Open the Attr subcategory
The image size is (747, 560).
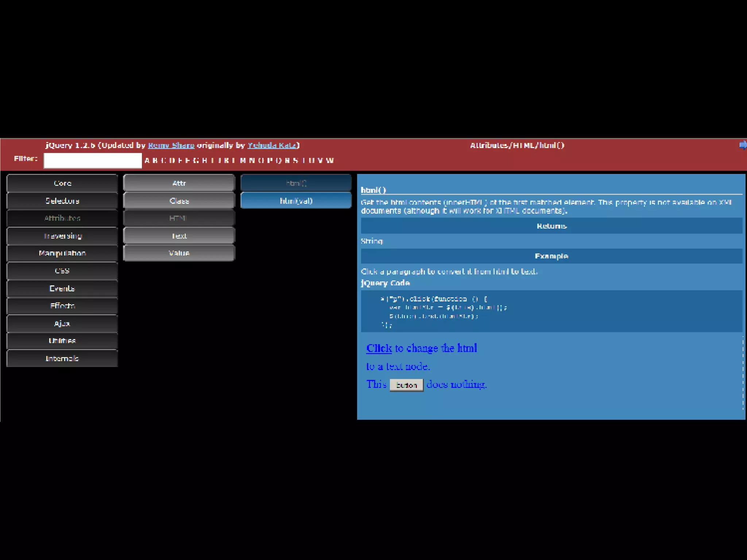[x=179, y=183]
